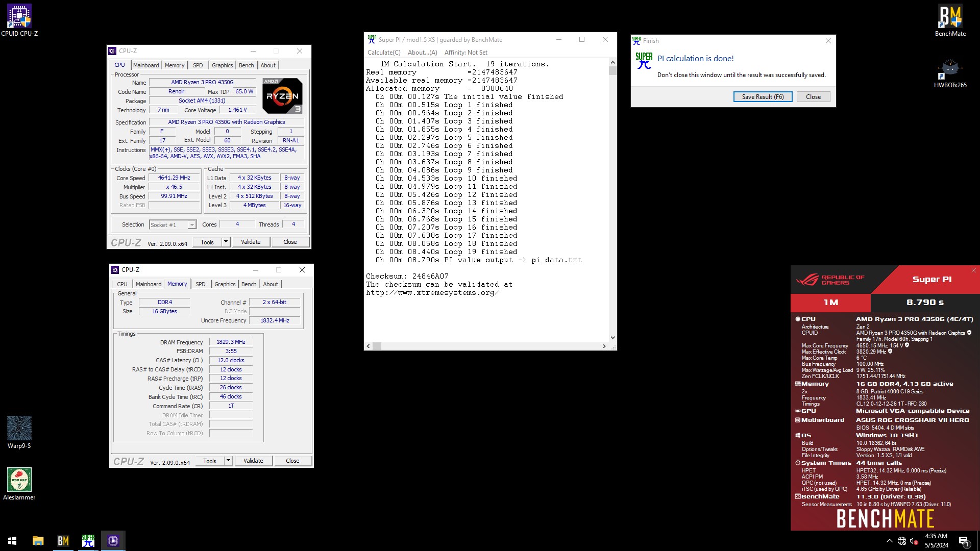This screenshot has height=551, width=980.
Task: Click the Republic of Gamers logo
Action: click(x=830, y=280)
